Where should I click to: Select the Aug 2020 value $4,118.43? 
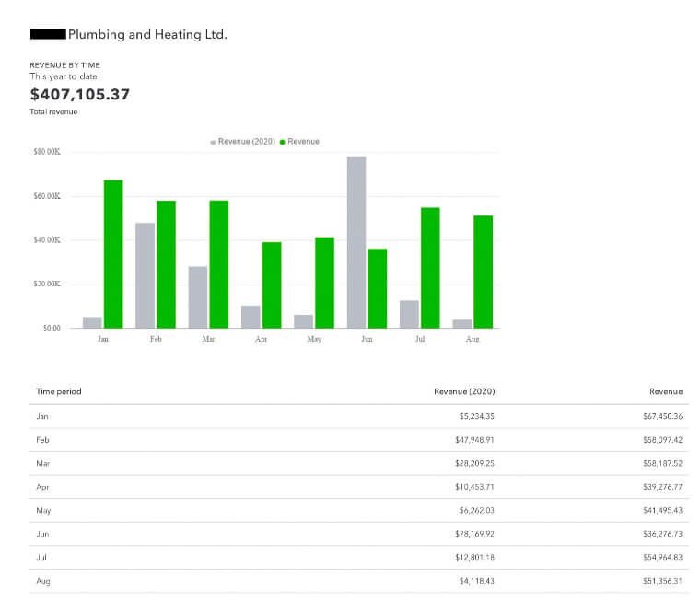point(474,581)
